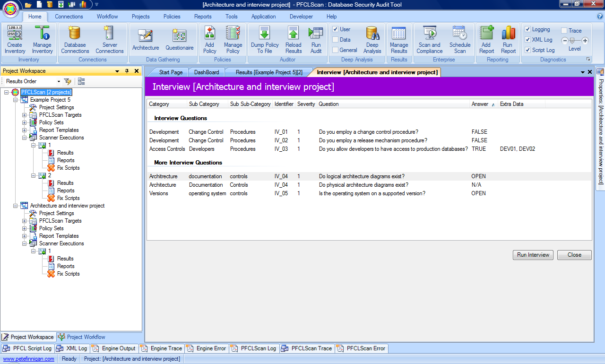Select the IV_03 developers access question row
The width and height of the screenshot is (605, 364).
tap(369, 149)
